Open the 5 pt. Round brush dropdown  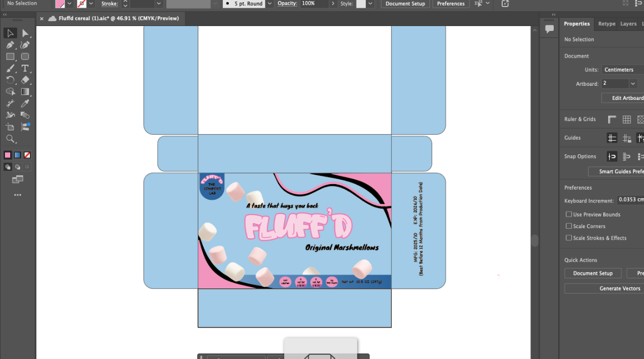click(270, 4)
